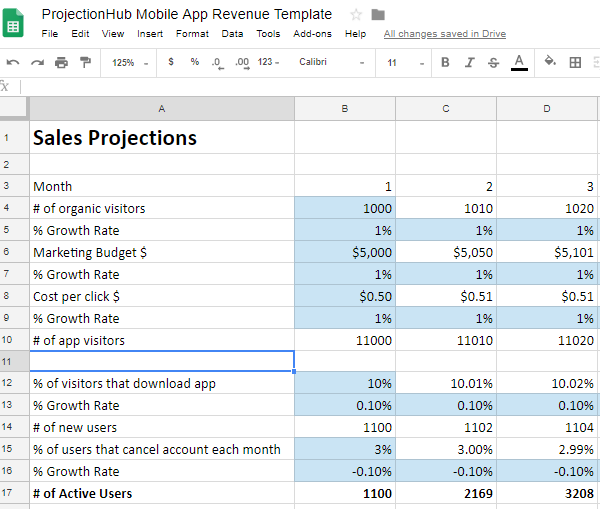Click into the formula bar
This screenshot has height=509, width=600.
click(310, 87)
